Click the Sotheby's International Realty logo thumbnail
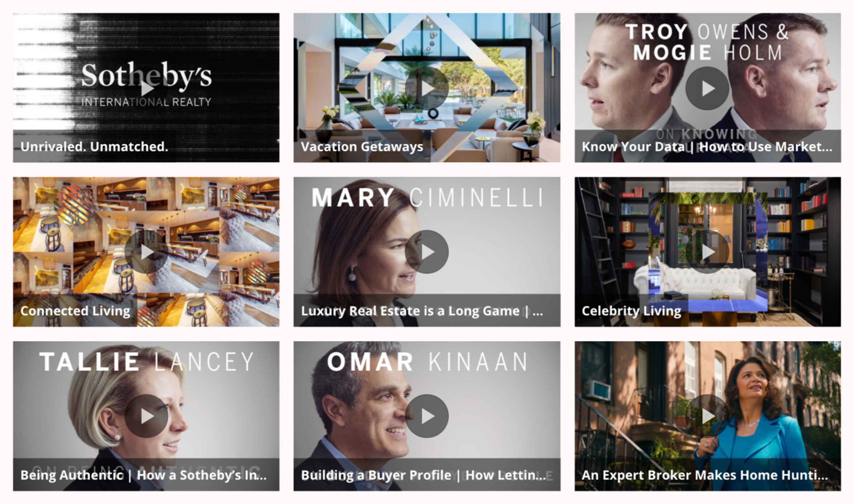The height and width of the screenshot is (504, 854). [146, 84]
